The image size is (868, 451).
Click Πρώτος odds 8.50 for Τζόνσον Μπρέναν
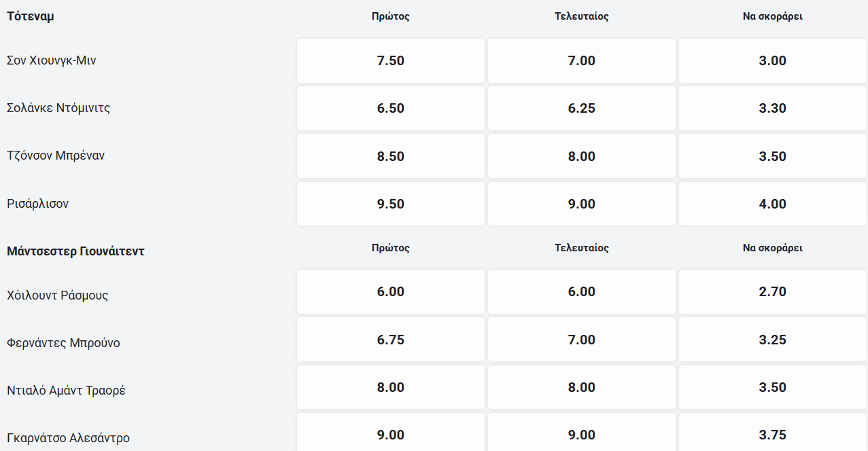[391, 156]
